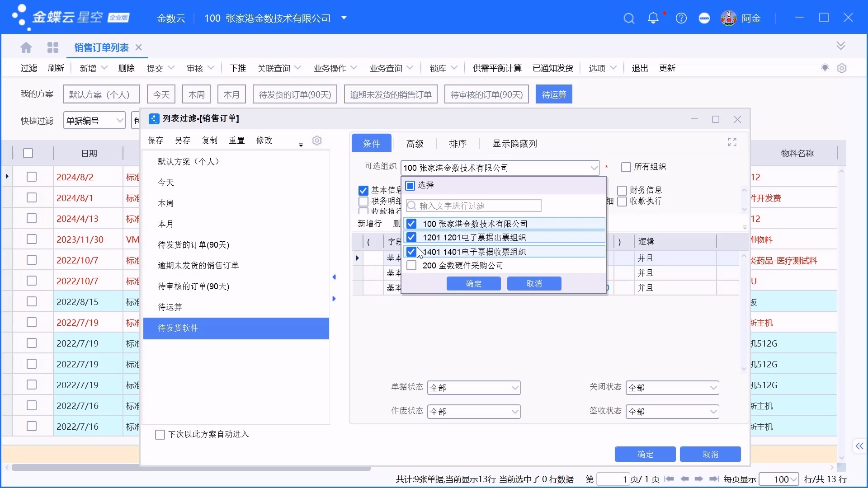This screenshot has width=868, height=488.
Task: Click the message bubble icon in the header
Action: 704,19
